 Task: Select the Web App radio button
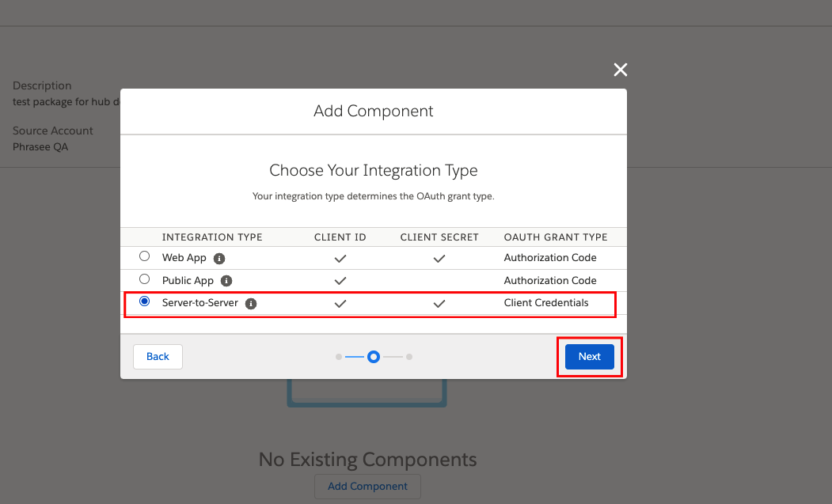pos(143,256)
